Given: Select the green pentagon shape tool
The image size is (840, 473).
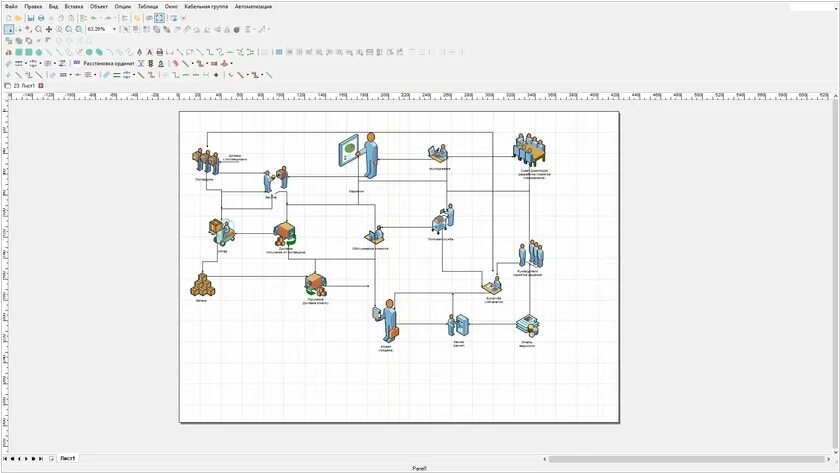Looking at the screenshot, I should pos(39,52).
